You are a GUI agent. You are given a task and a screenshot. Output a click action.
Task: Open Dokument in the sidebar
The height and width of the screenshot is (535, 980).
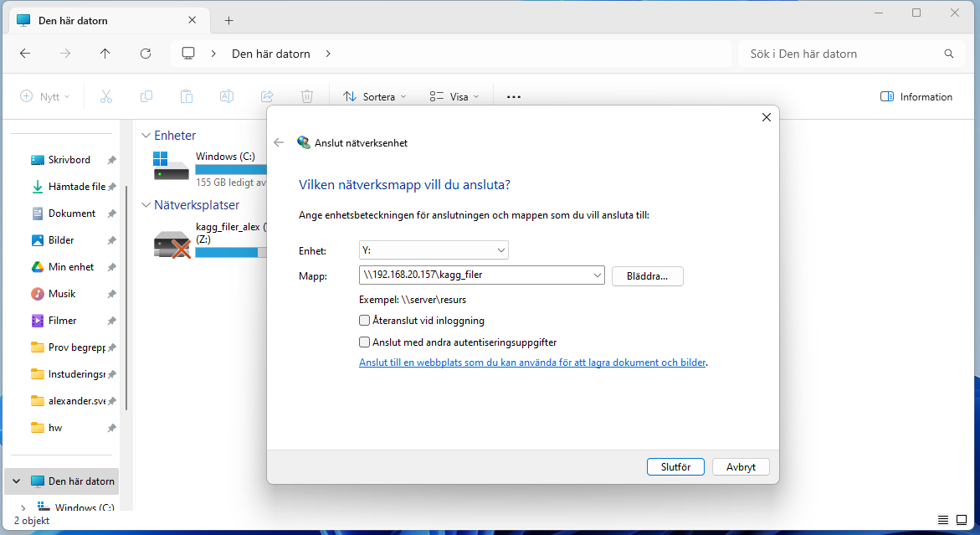coord(71,213)
